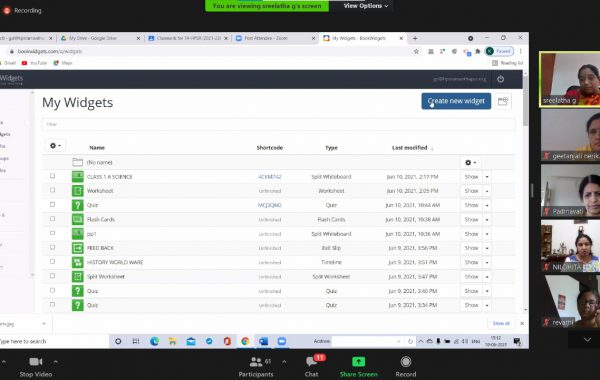
Task: Bookmark this page with the star icon
Action: (416, 51)
